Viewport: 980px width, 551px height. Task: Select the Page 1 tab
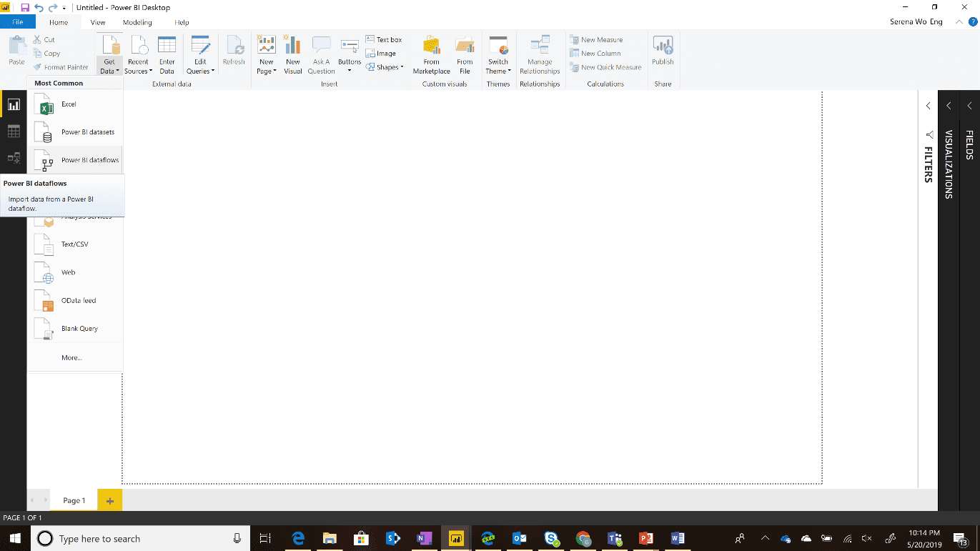coord(74,500)
